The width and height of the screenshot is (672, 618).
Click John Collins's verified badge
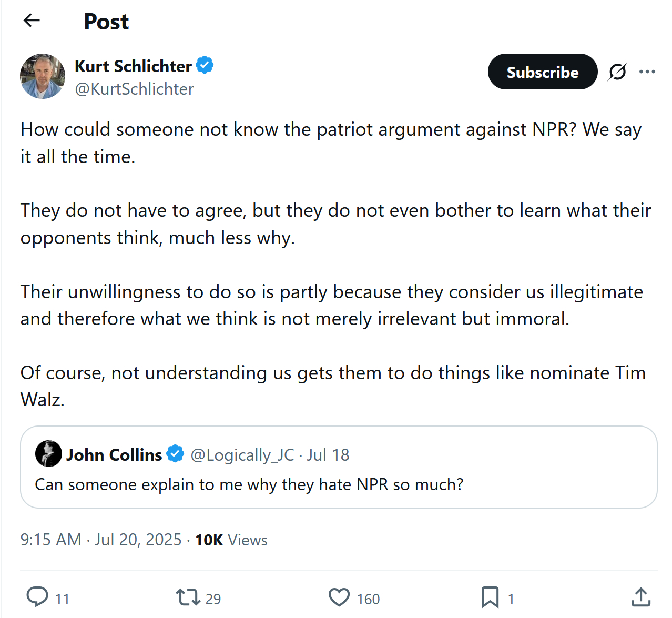[x=175, y=453]
